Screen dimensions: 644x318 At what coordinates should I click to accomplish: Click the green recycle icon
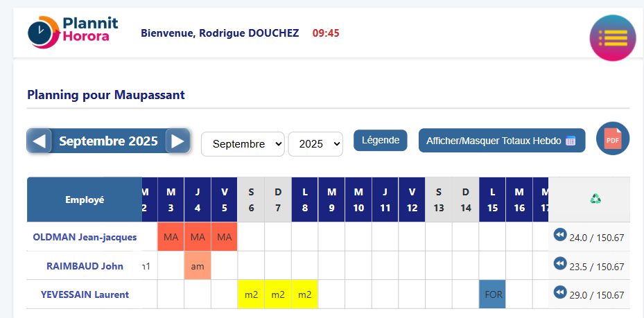click(x=595, y=199)
